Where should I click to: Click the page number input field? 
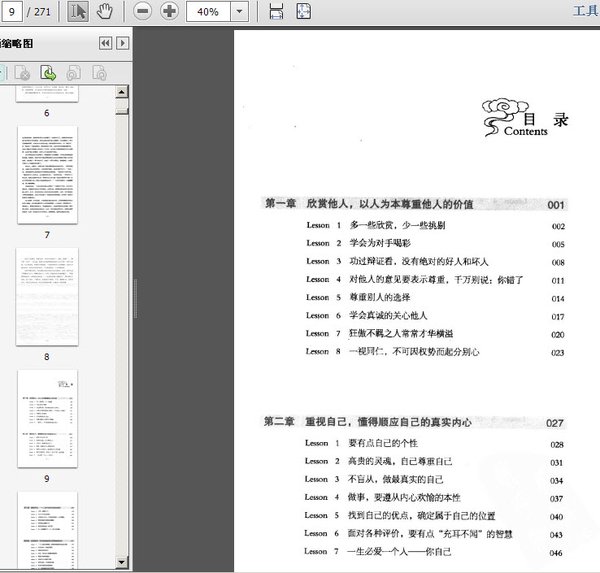click(x=11, y=11)
